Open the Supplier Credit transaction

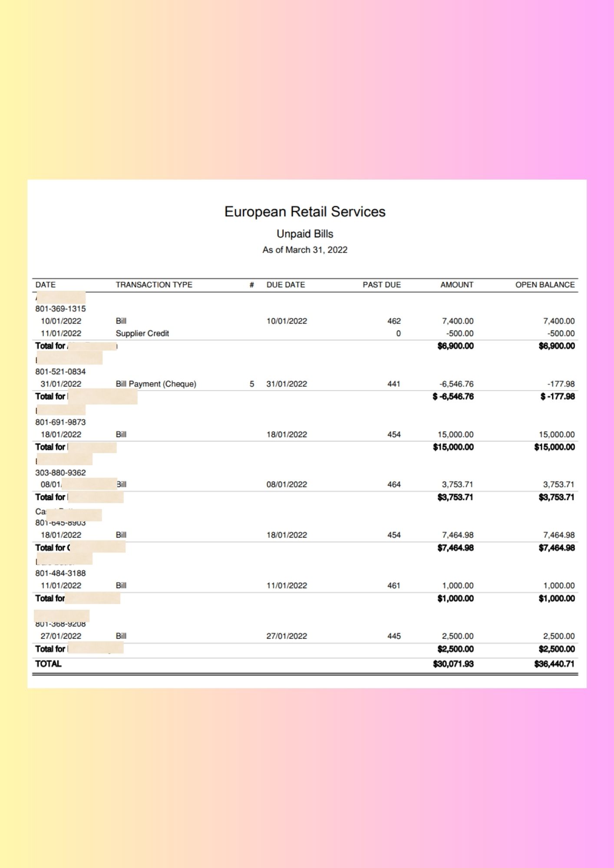click(x=142, y=333)
